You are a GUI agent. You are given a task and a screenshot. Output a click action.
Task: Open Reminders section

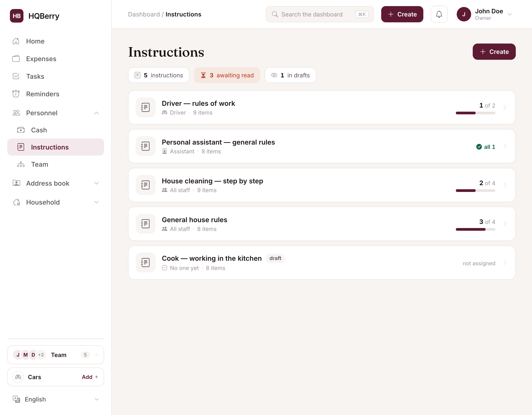click(55, 94)
